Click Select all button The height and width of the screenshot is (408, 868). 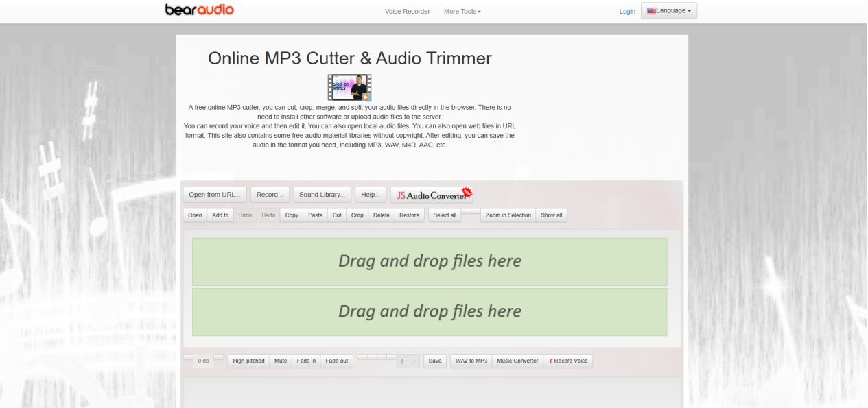tap(445, 215)
